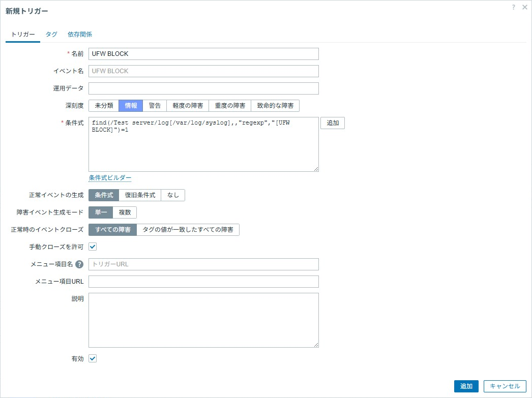Click the 名前 input field

point(203,54)
